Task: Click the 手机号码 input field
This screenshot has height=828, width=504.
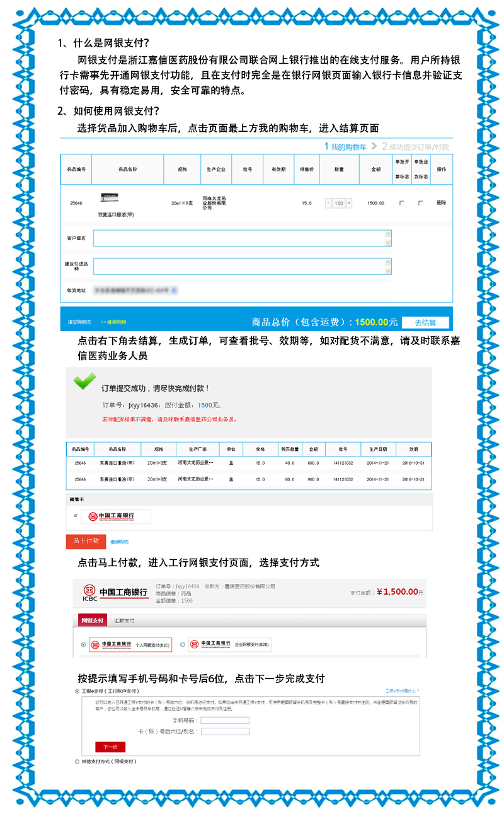Action: 225,720
